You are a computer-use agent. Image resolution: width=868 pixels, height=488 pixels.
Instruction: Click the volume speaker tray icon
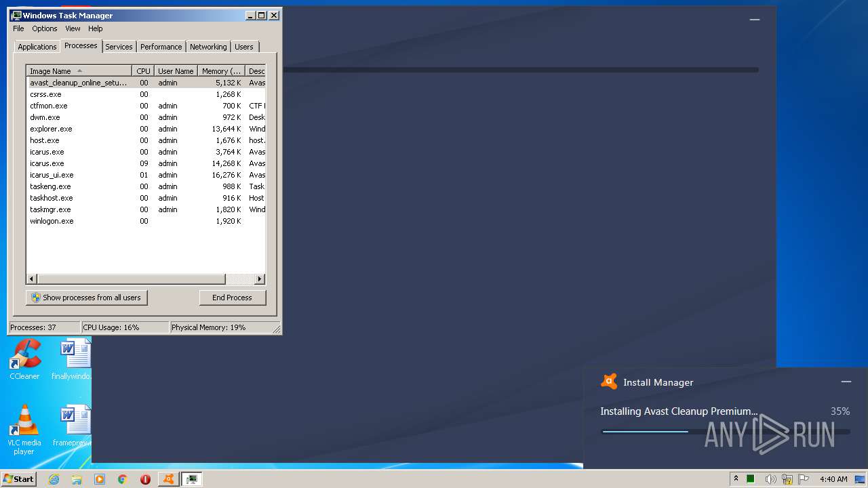[771, 479]
